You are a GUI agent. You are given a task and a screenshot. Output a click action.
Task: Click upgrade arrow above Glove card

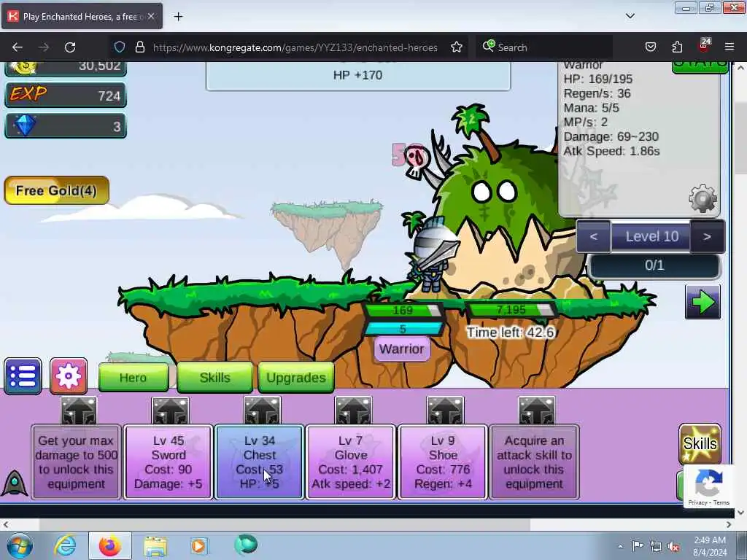pyautogui.click(x=353, y=411)
